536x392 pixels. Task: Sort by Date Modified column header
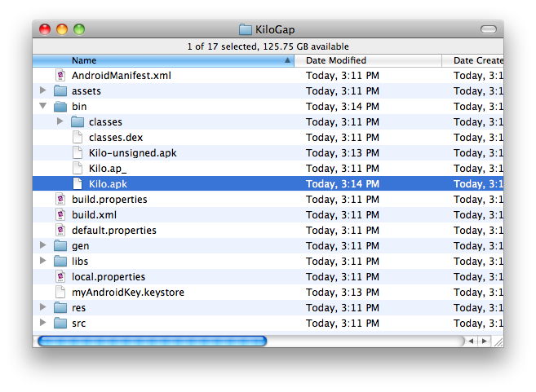pyautogui.click(x=367, y=60)
